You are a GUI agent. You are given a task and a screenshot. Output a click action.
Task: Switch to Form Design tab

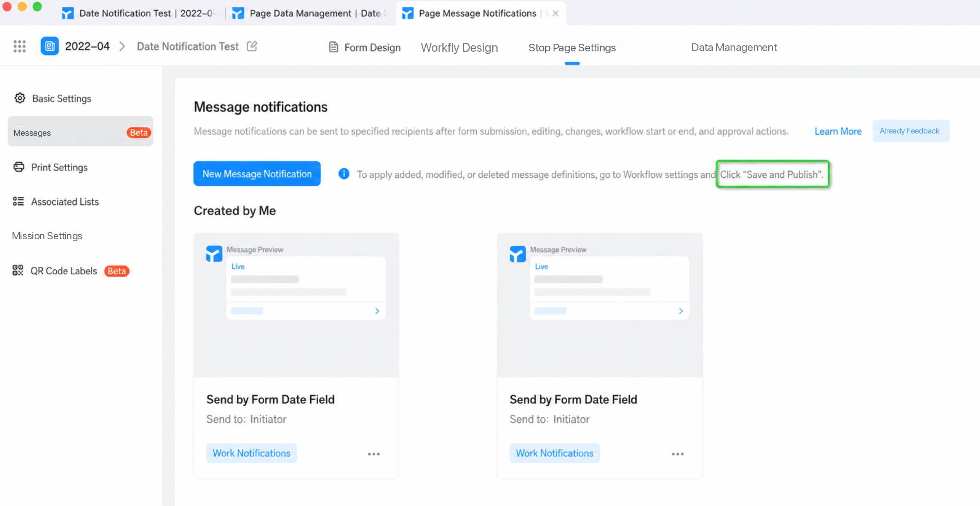(365, 47)
